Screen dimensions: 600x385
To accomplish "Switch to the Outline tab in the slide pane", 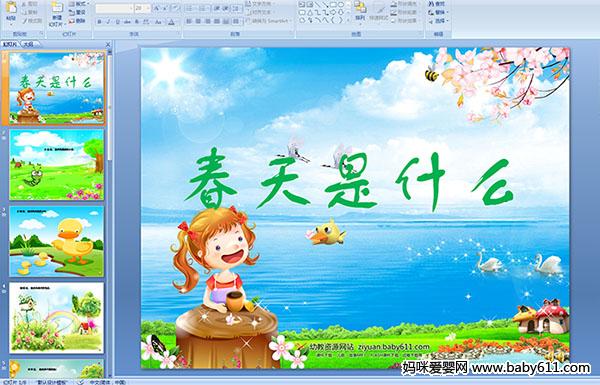I will pos(27,44).
